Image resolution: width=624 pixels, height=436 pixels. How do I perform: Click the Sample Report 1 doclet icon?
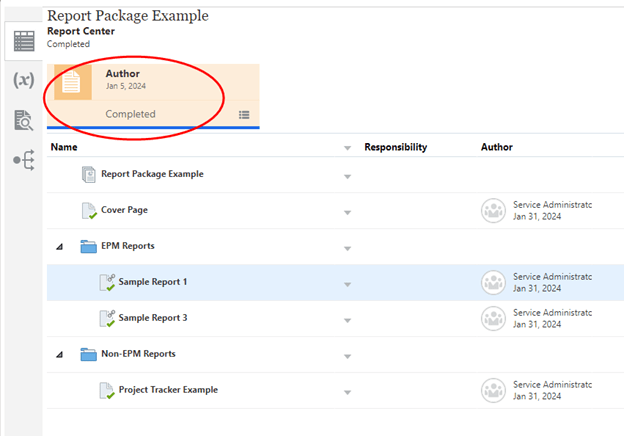click(106, 282)
